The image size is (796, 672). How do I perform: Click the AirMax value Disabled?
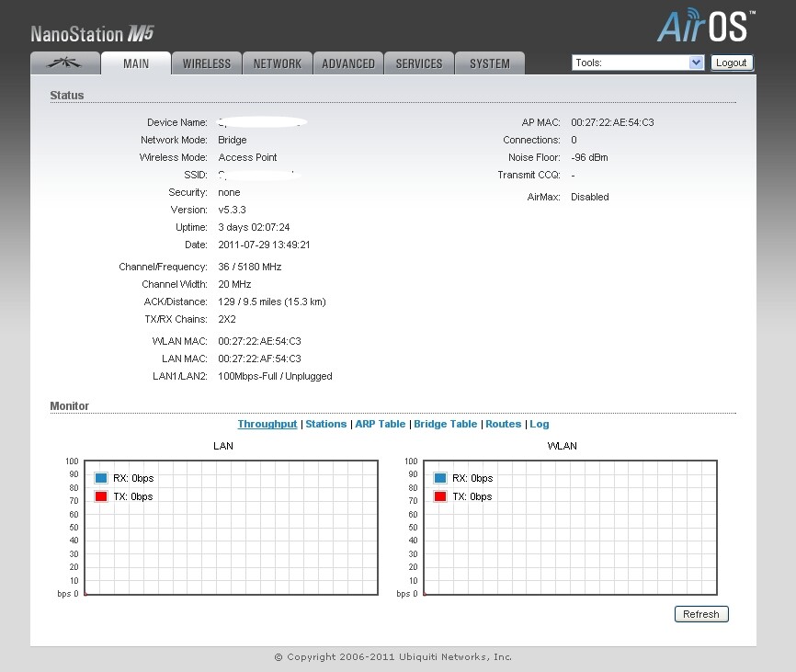590,197
